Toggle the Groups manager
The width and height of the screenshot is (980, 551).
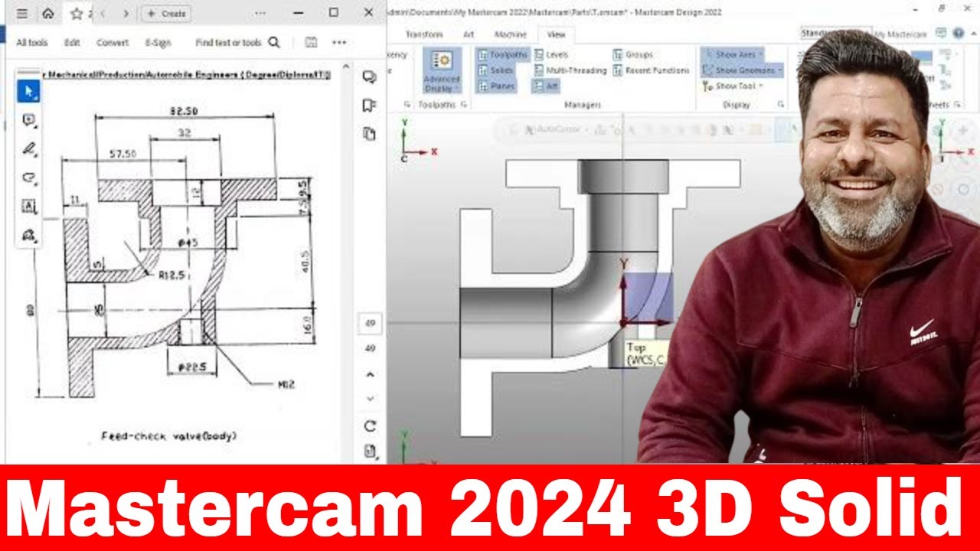[633, 55]
